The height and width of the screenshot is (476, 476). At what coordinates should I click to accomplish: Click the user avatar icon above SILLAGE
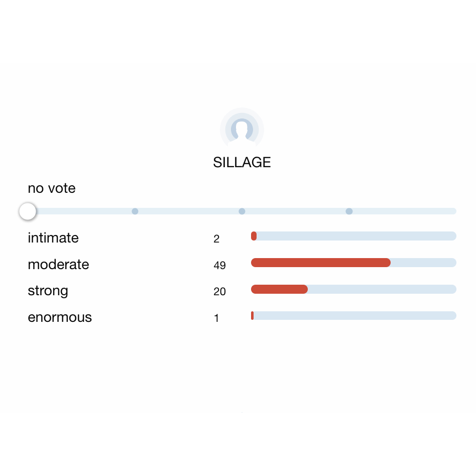tap(242, 129)
